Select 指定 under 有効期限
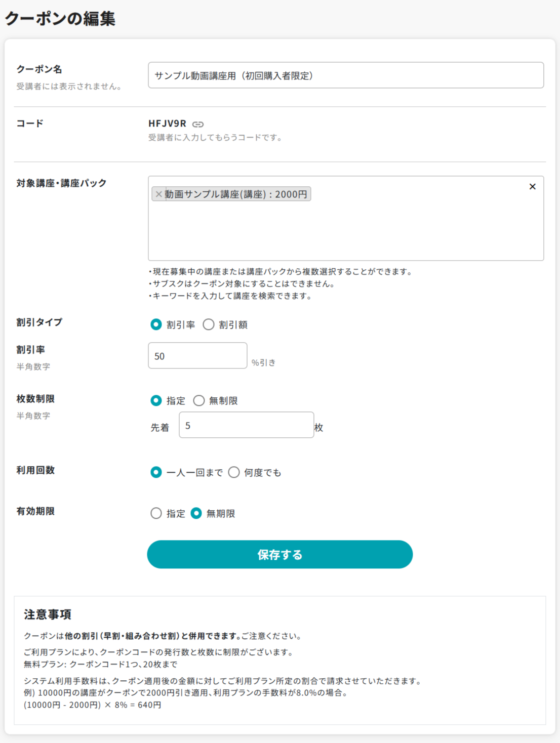The width and height of the screenshot is (560, 743). [156, 513]
